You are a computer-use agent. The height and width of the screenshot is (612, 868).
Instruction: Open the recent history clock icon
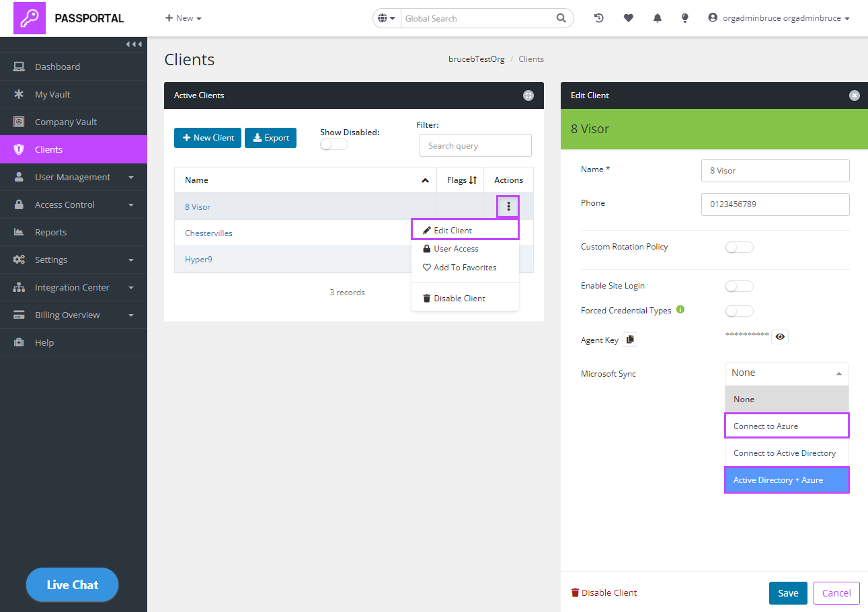point(599,18)
